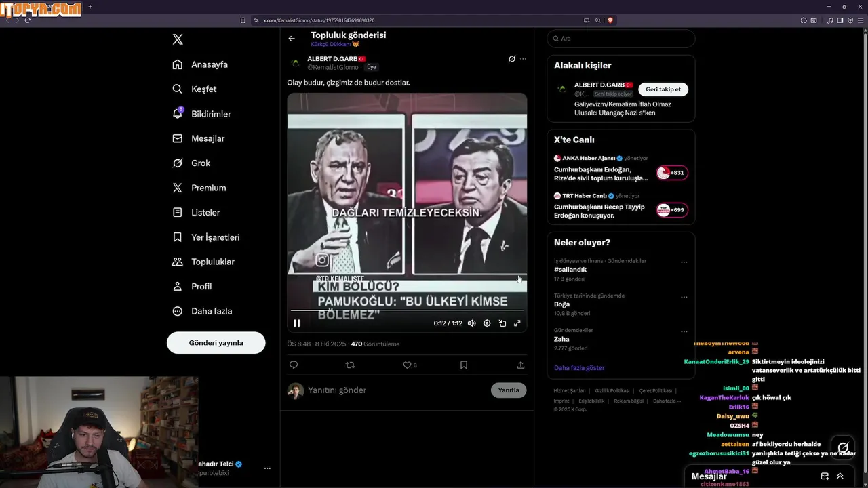Expand the Mesajlar drawer
Screen dimensions: 868x488
(840, 476)
